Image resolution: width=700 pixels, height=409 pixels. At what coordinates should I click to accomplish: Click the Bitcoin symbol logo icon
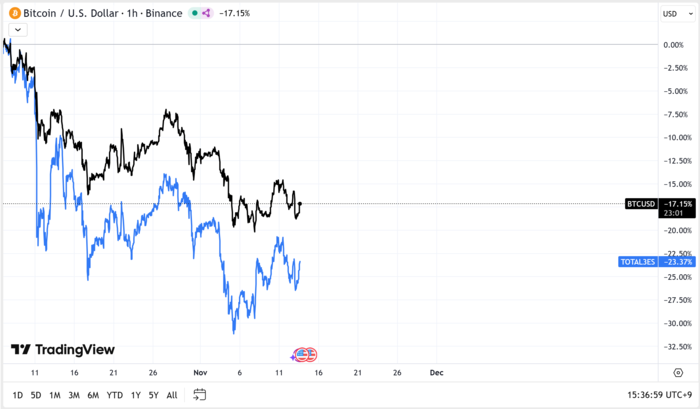coord(14,13)
